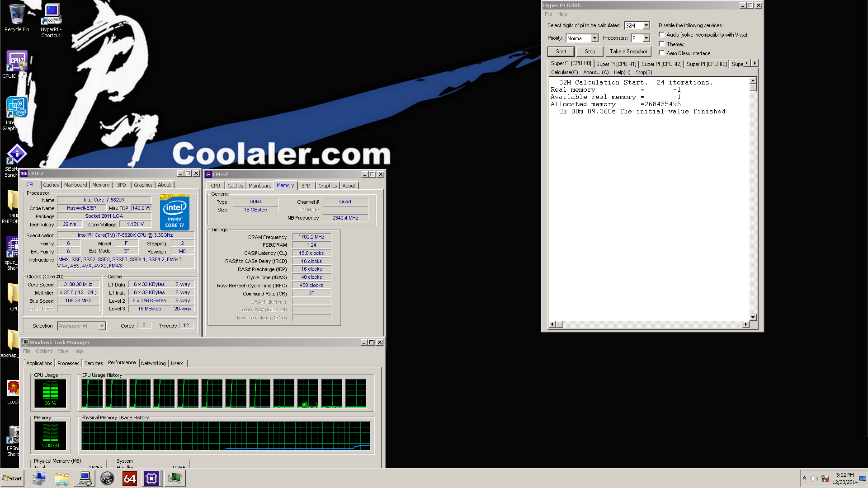Select the Super PI [CPU #1] tab
The height and width of the screenshot is (488, 868).
point(616,64)
